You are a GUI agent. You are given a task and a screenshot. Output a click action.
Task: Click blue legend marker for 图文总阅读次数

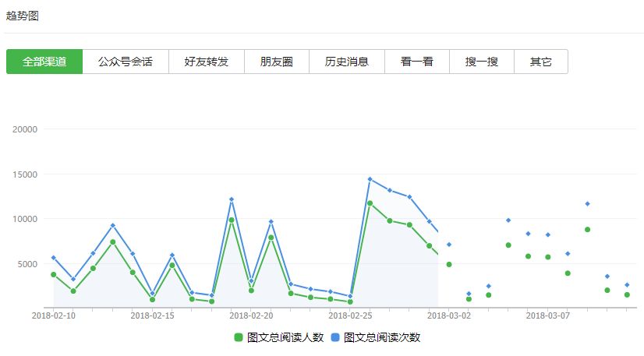[x=335, y=337]
